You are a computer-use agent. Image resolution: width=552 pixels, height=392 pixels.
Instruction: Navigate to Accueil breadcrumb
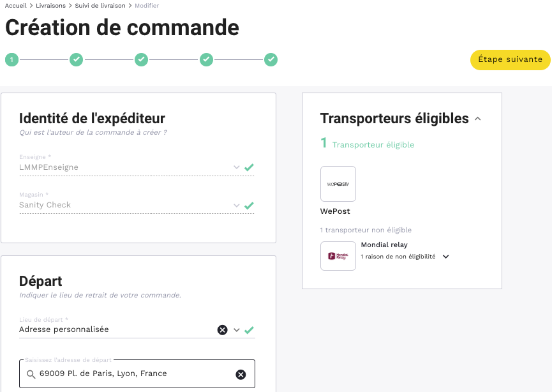tap(15, 6)
